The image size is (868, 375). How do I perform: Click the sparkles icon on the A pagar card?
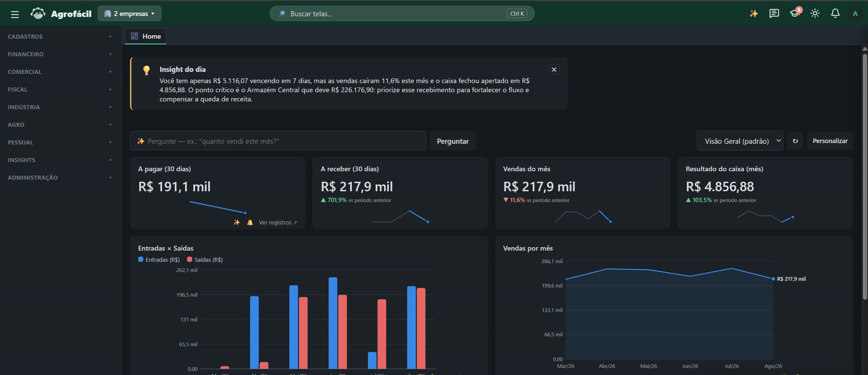236,222
